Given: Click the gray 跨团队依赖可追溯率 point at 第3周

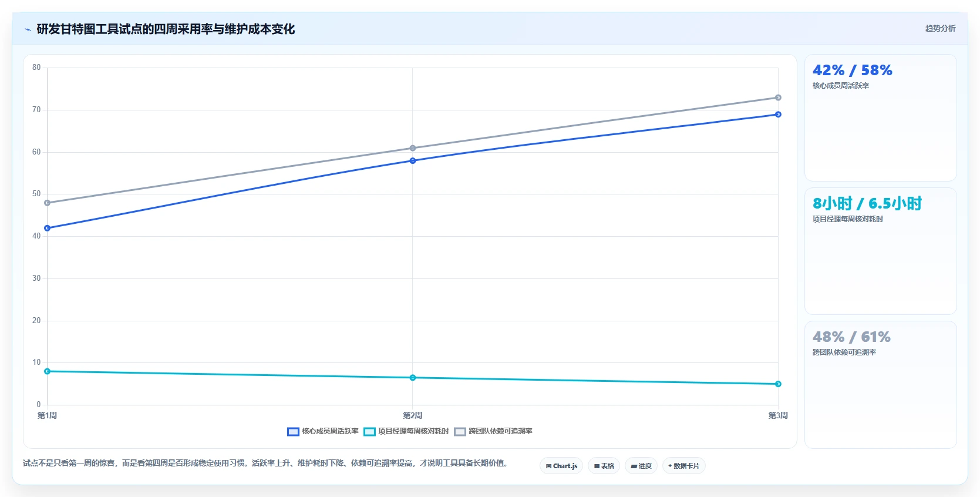Looking at the screenshot, I should (x=778, y=98).
